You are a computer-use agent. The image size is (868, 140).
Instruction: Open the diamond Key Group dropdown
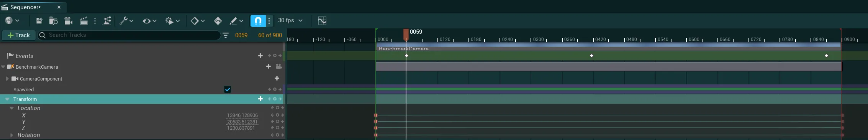coord(198,21)
